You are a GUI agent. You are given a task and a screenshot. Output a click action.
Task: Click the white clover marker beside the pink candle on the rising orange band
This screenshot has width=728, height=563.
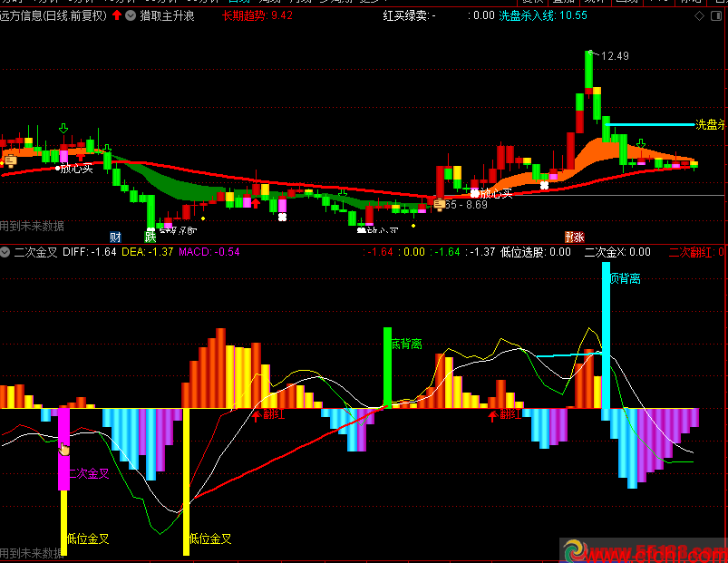click(544, 186)
